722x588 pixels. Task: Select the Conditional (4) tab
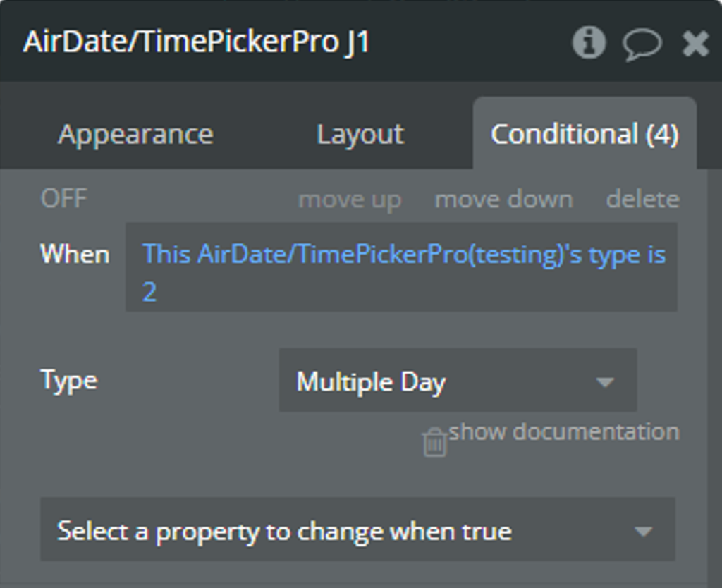[585, 134]
